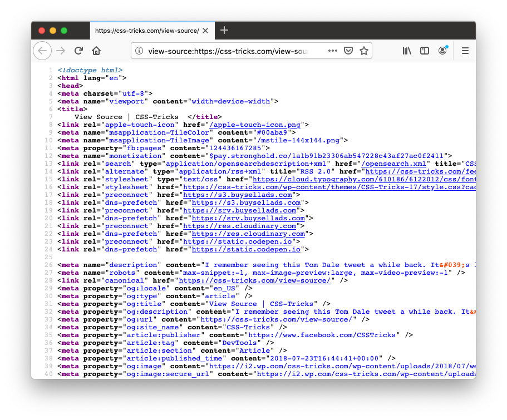Click the '#00aba9' TileColor value
Viewport: 507px width, 420px height.
(x=272, y=132)
